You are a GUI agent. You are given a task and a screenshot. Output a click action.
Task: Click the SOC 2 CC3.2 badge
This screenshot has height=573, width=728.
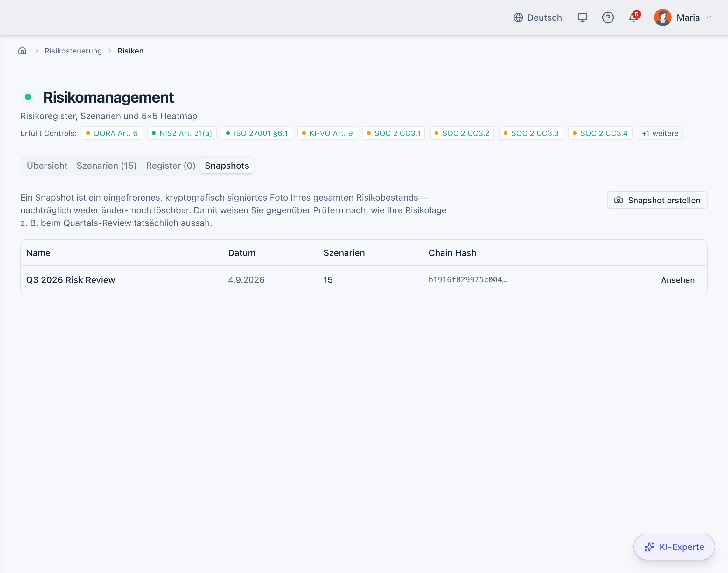(x=462, y=133)
